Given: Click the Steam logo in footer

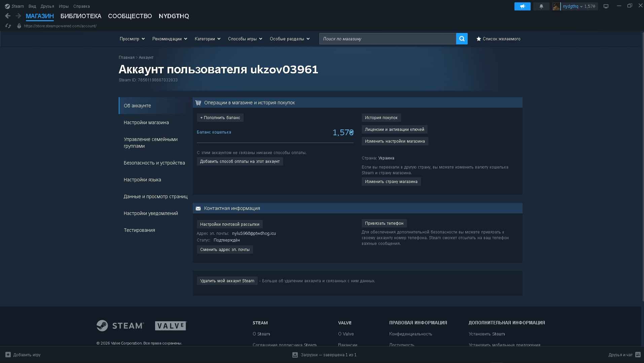Looking at the screenshot, I should point(120,326).
